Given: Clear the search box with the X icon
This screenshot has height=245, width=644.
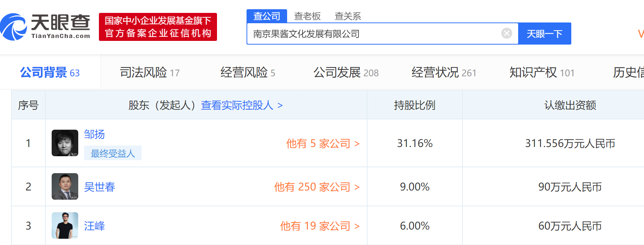Looking at the screenshot, I should click(x=507, y=34).
